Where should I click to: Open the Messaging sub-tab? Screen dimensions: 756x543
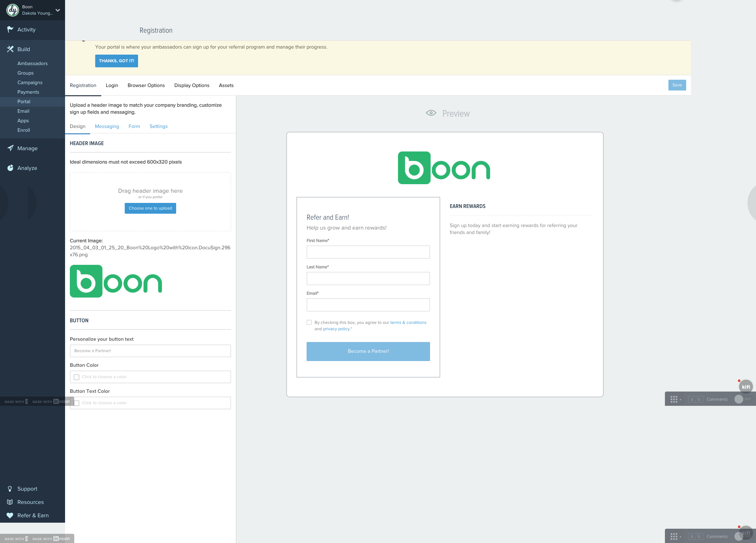pyautogui.click(x=107, y=126)
